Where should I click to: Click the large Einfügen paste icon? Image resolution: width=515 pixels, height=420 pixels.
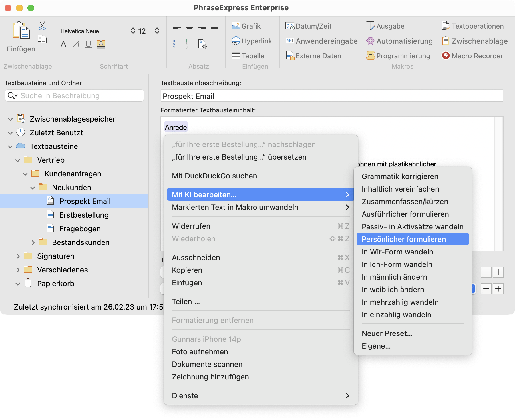click(21, 30)
